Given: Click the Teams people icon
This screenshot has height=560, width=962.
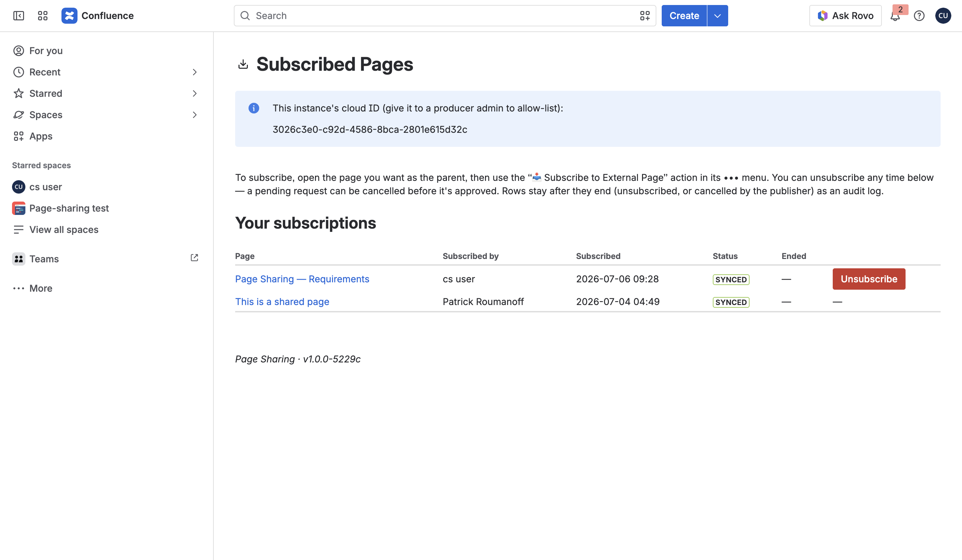Looking at the screenshot, I should [x=18, y=259].
